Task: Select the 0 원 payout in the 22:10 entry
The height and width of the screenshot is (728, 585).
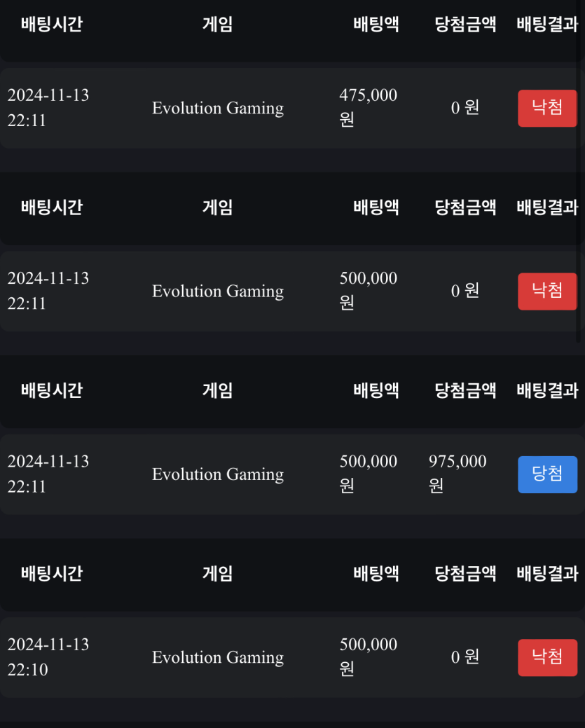Action: (465, 657)
